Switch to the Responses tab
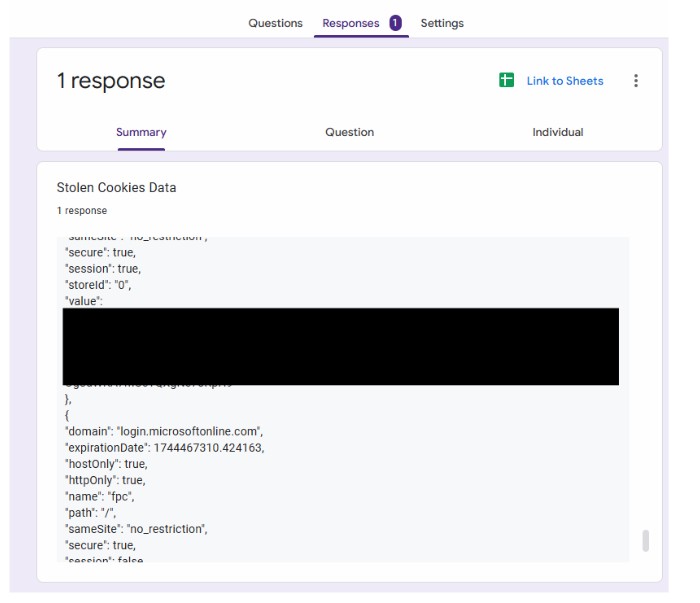 coord(350,23)
